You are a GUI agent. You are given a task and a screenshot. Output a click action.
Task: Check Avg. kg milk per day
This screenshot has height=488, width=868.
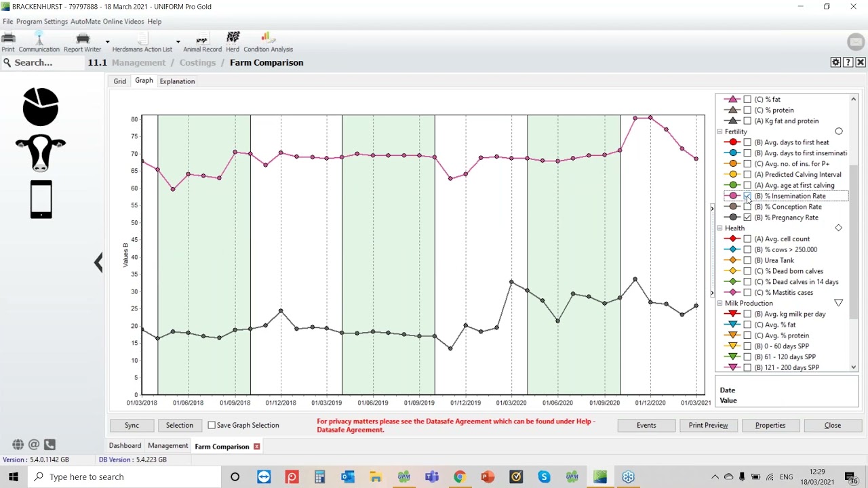(x=747, y=314)
